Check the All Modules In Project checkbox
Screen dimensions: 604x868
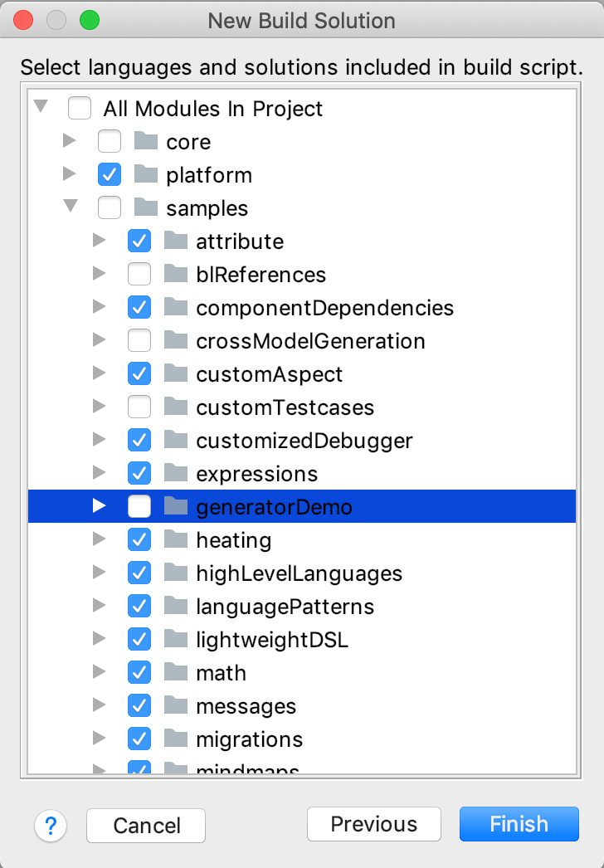(80, 109)
